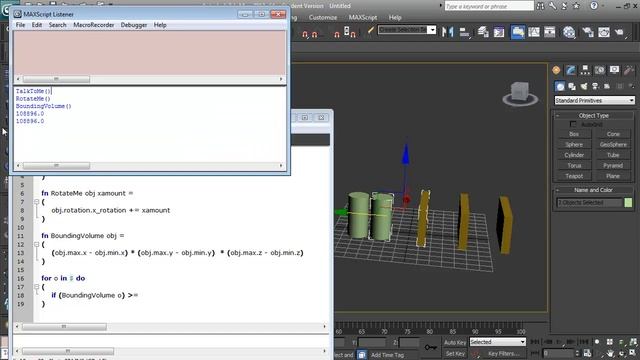
Task: Open the Key Filters dialog button
Action: pyautogui.click(x=504, y=353)
